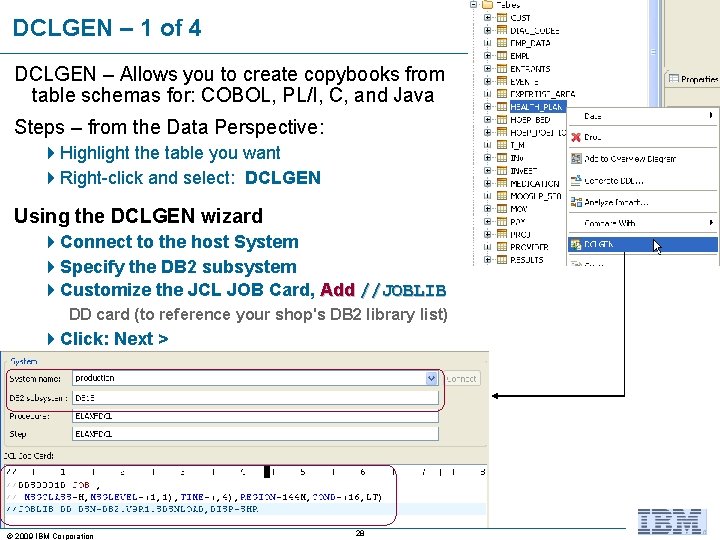Click the PROVIDER table icon
720x540 pixels.
502,247
